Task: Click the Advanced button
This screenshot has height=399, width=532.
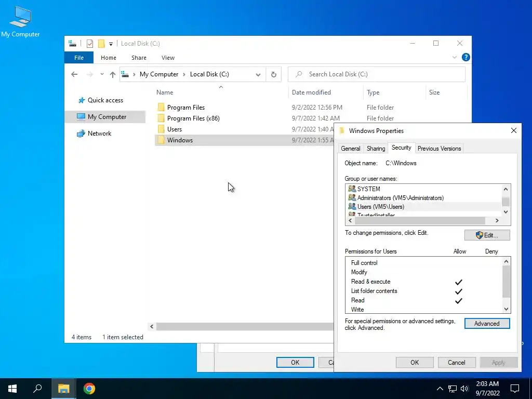Action: 487,324
